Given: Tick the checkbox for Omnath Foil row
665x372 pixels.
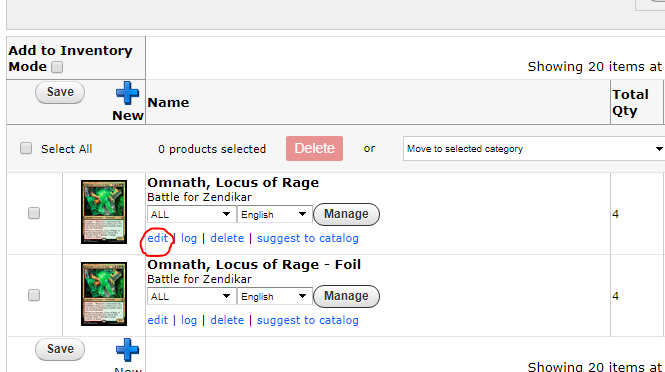Looking at the screenshot, I should [34, 295].
